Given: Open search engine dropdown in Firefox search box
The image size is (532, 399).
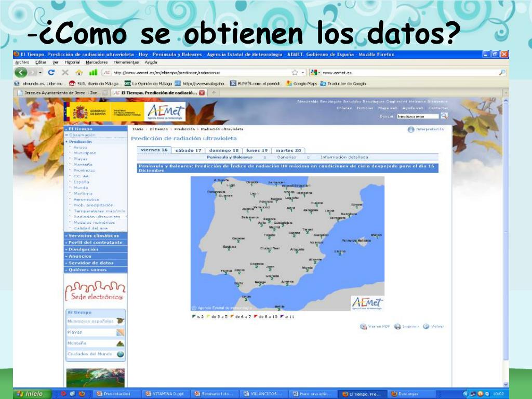Looking at the screenshot, I should (x=315, y=73).
